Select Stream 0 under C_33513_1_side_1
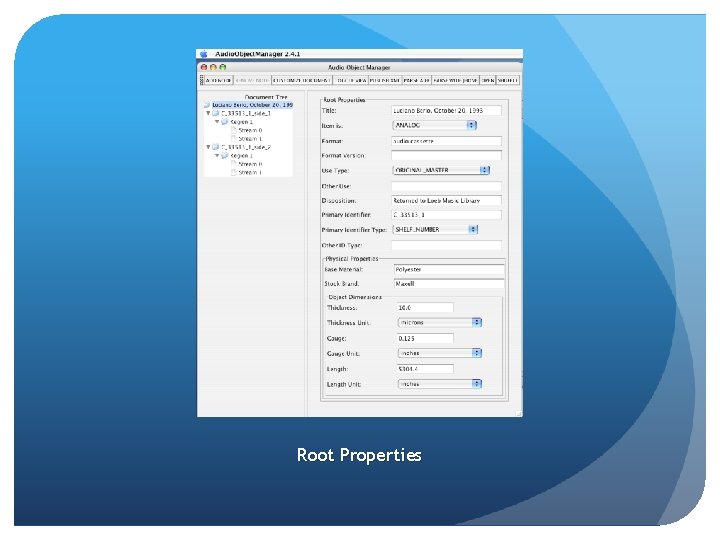Viewport: 720px width, 540px height. [x=250, y=130]
